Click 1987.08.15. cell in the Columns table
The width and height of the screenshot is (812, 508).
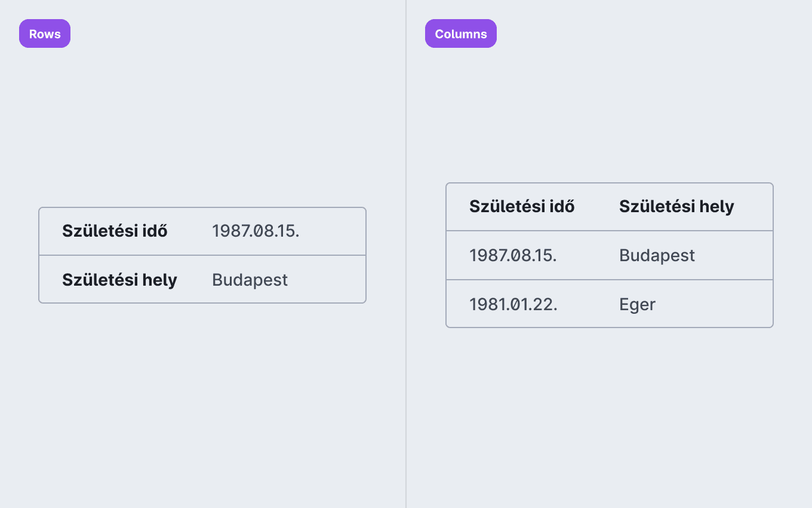pos(513,255)
